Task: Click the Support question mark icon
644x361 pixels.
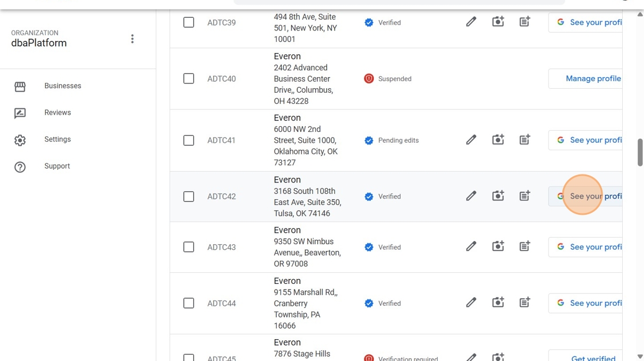Action: pyautogui.click(x=20, y=167)
